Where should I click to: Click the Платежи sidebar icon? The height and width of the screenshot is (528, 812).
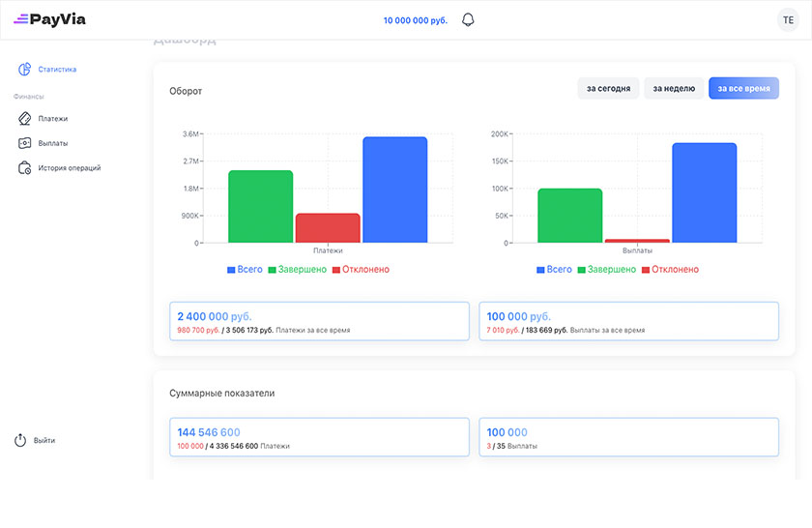point(25,119)
